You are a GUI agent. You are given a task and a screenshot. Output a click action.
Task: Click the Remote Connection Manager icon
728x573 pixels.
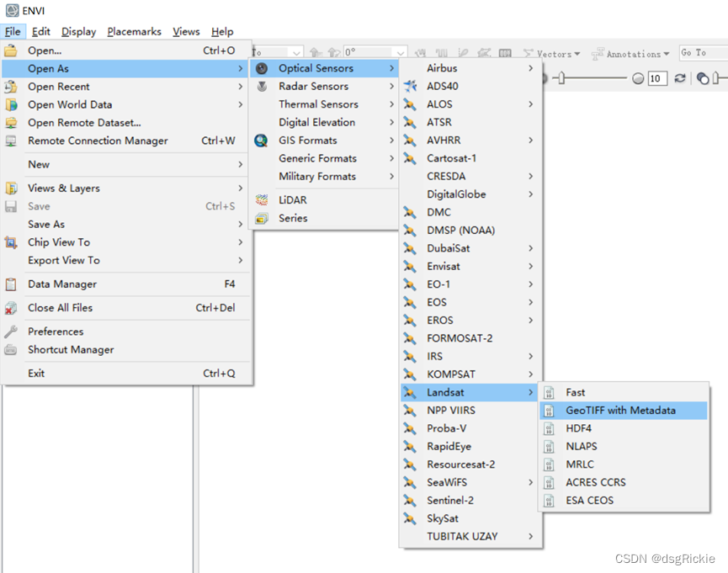[x=11, y=141]
